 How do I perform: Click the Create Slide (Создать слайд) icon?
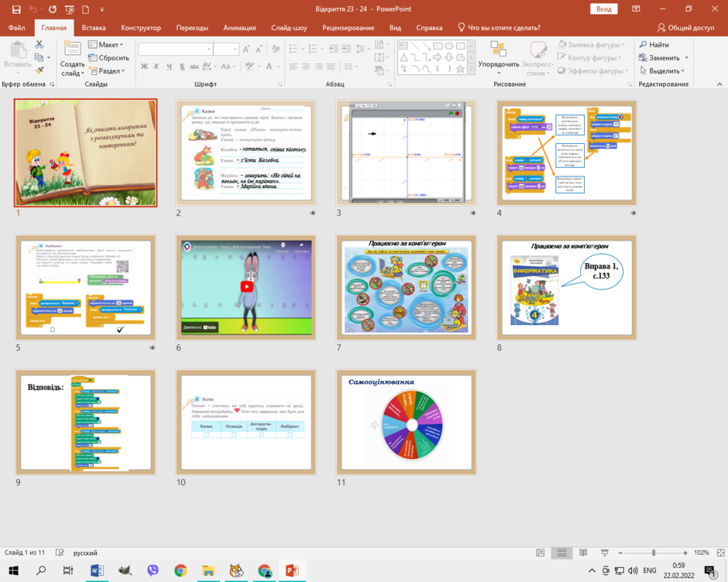72,47
